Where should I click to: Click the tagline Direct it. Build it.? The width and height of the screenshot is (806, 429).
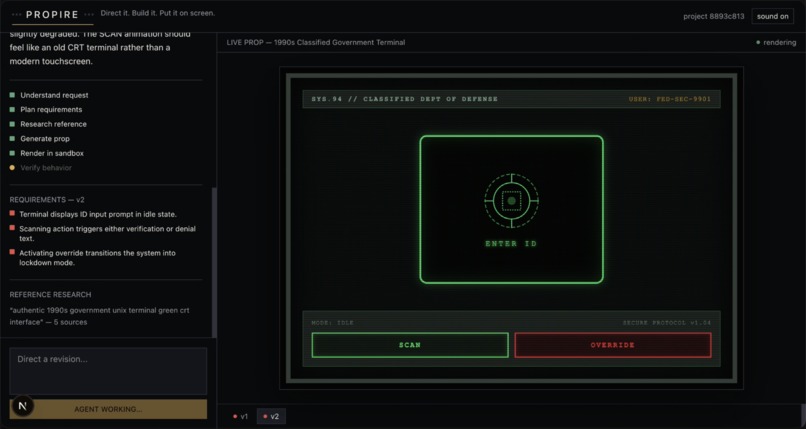point(158,13)
